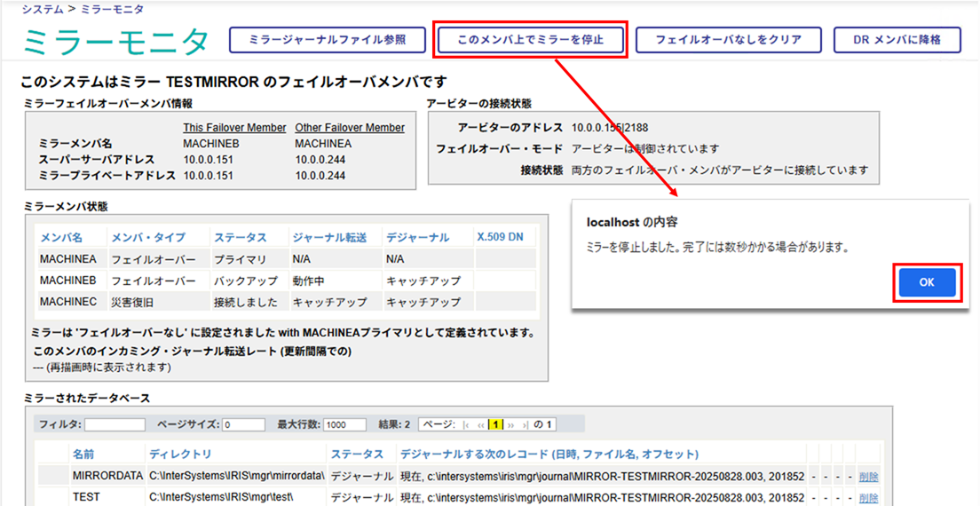Viewport: 980px width, 506px height.
Task: Click the 最大行数 input field
Action: click(345, 425)
